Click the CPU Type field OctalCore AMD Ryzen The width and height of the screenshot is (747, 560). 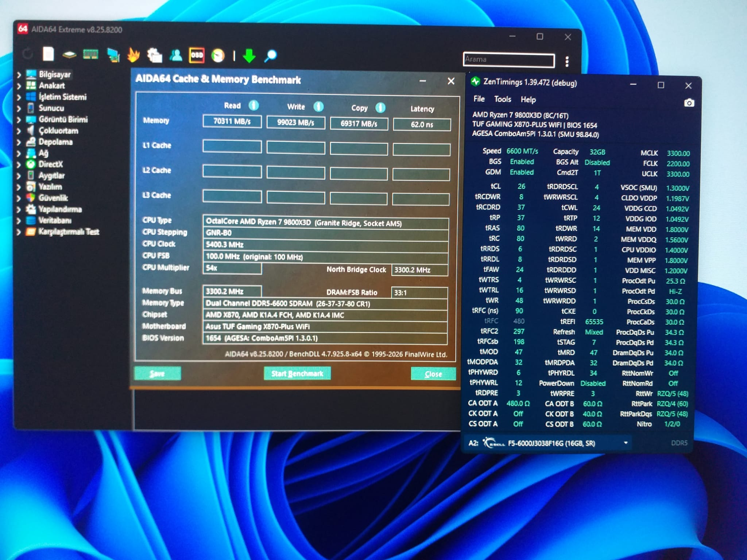tap(326, 223)
